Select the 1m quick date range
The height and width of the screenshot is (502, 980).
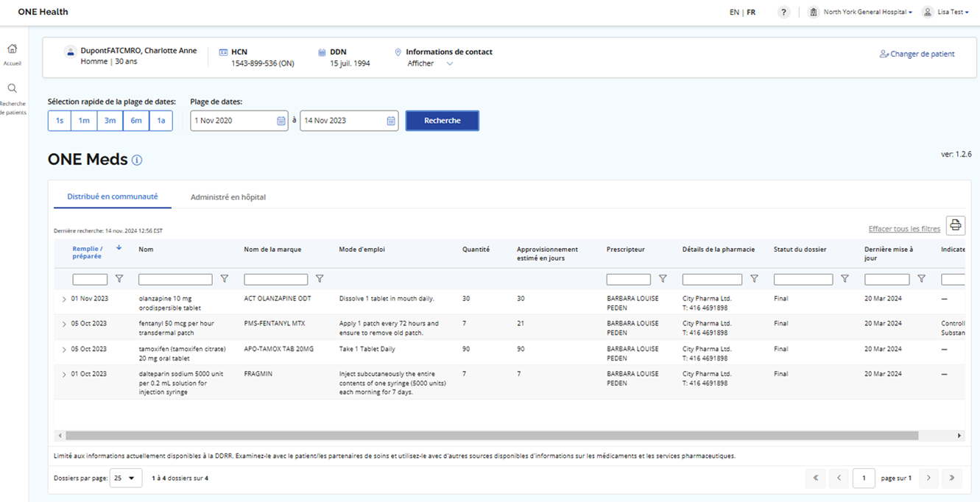pos(84,121)
